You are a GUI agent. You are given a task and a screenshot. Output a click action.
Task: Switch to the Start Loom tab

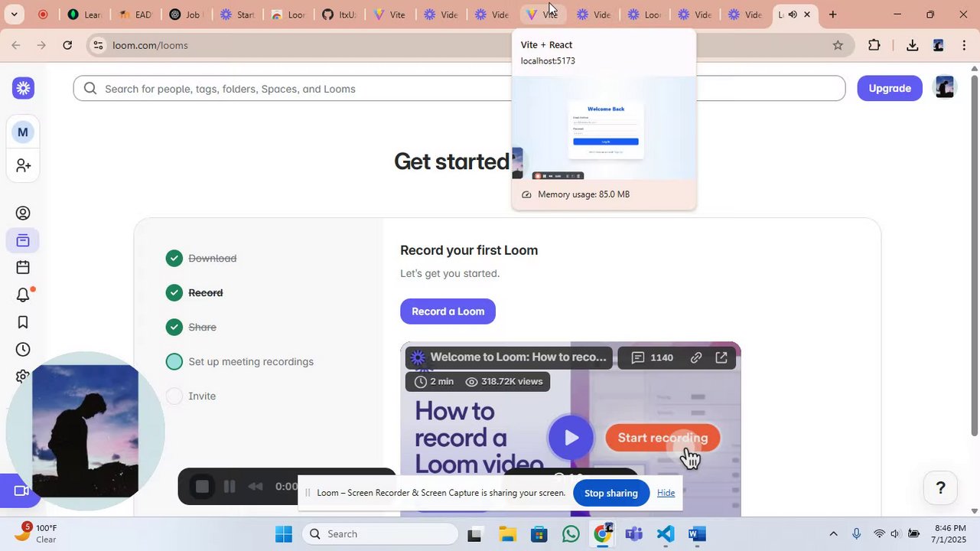coord(237,15)
